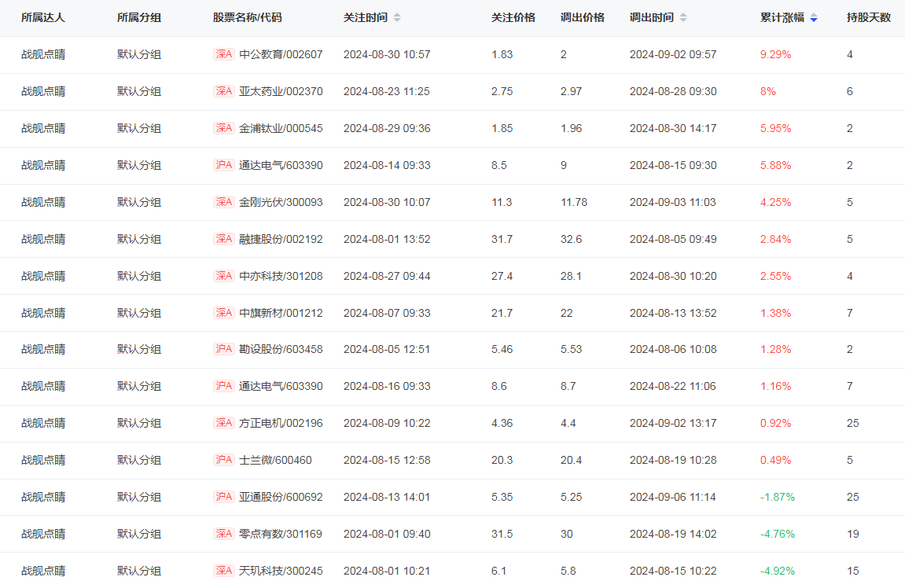Select the 0.49% gain cell
Screen dimensions: 905x588
click(x=776, y=460)
